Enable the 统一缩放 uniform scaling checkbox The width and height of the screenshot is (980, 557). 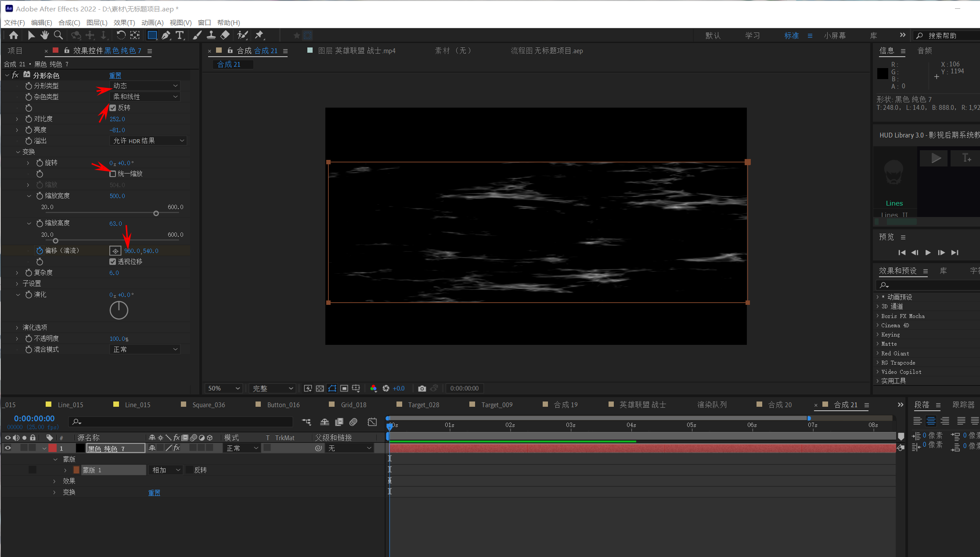[113, 174]
